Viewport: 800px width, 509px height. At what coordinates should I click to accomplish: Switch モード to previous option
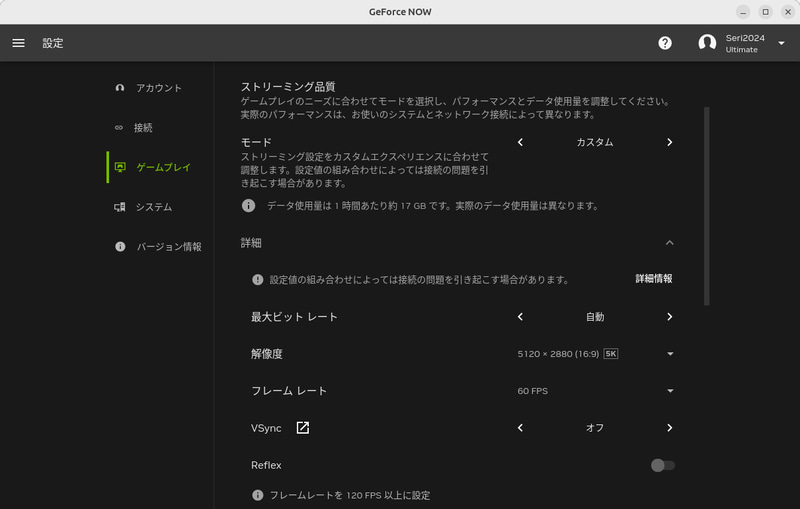pos(520,142)
